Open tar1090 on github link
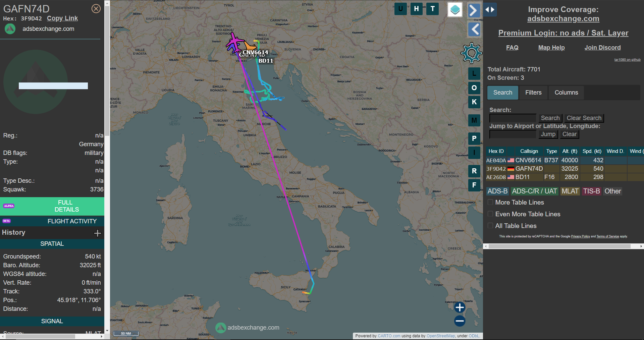 pyautogui.click(x=627, y=60)
